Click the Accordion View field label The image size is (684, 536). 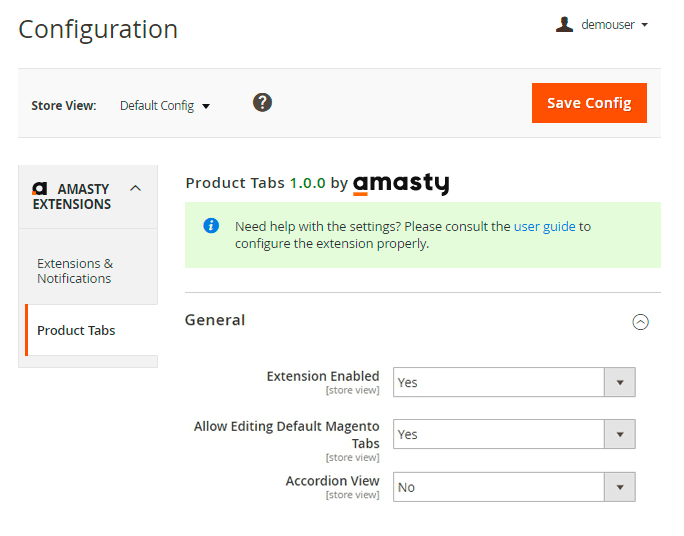(332, 481)
